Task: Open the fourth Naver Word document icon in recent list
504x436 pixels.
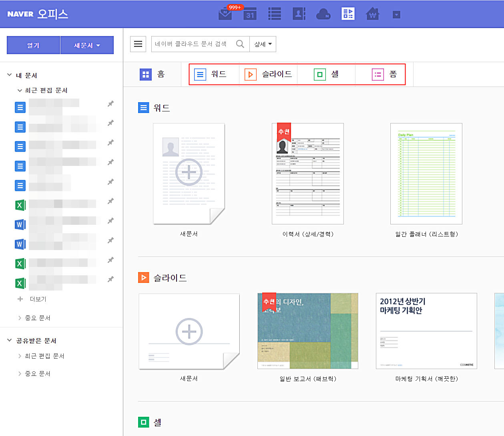Action: click(x=20, y=166)
